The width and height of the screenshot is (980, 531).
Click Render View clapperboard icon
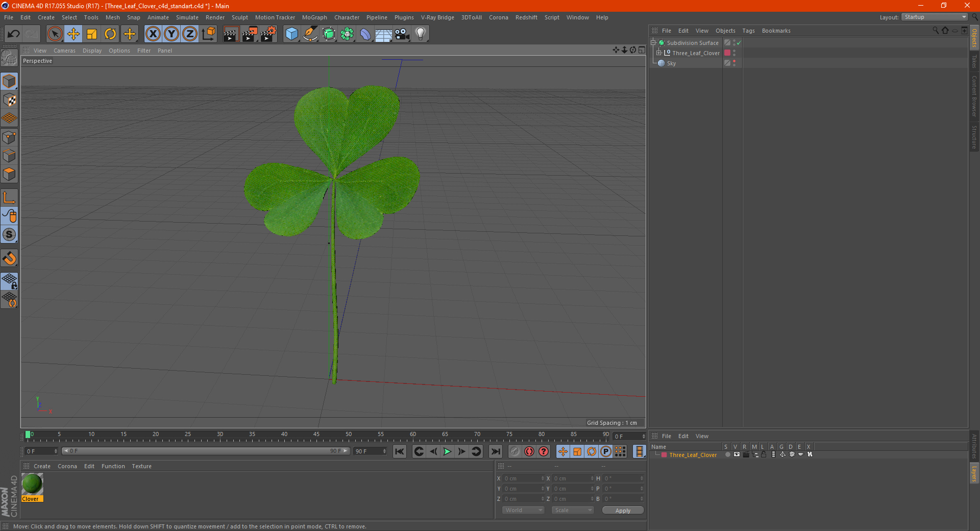pyautogui.click(x=231, y=34)
